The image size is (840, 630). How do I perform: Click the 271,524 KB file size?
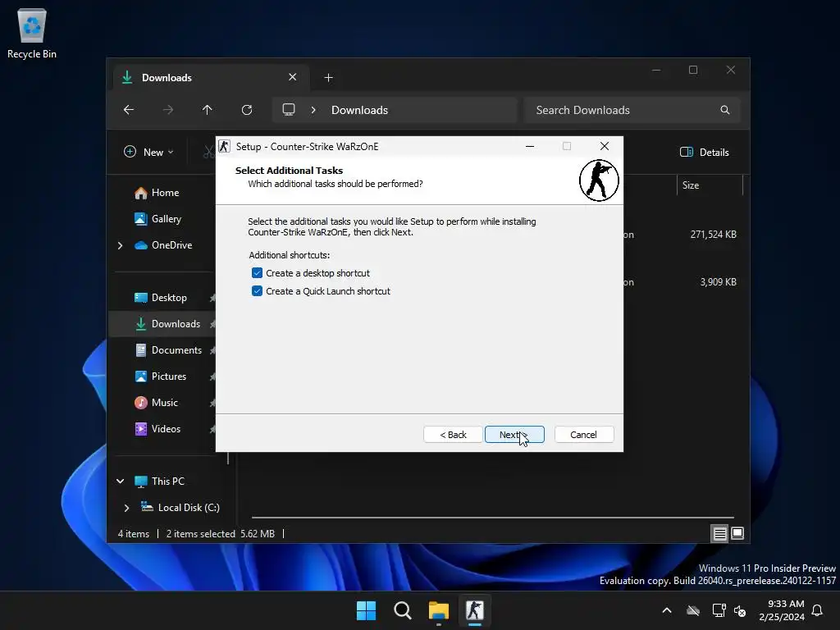pyautogui.click(x=713, y=235)
